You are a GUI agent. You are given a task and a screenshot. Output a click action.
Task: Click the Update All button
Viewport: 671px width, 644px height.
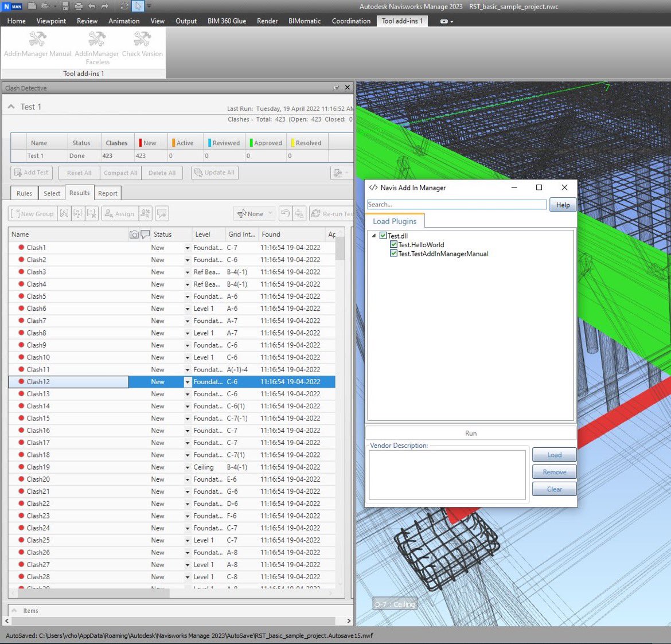click(215, 173)
